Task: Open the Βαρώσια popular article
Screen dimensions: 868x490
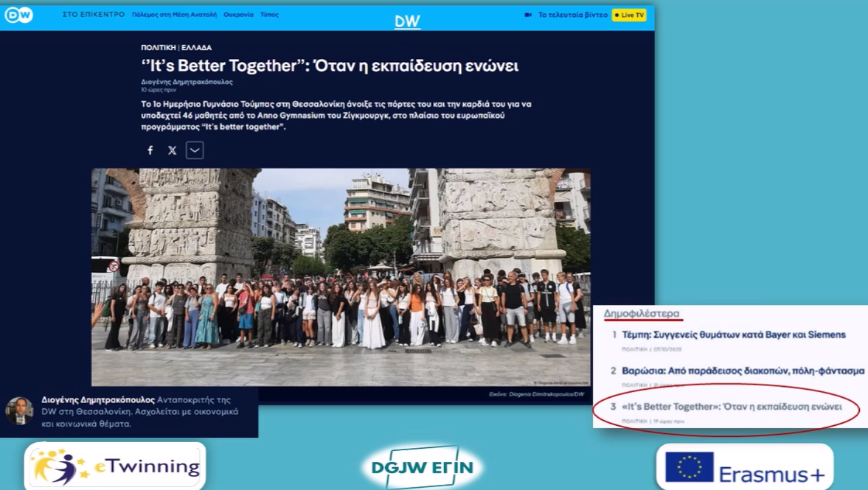Action: point(743,371)
